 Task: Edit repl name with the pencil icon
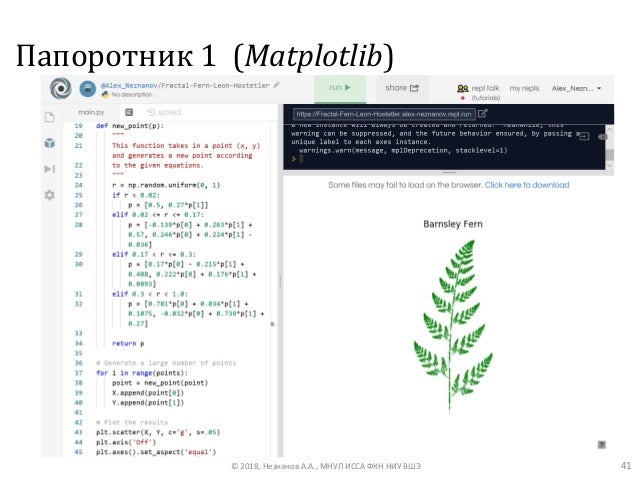point(276,85)
